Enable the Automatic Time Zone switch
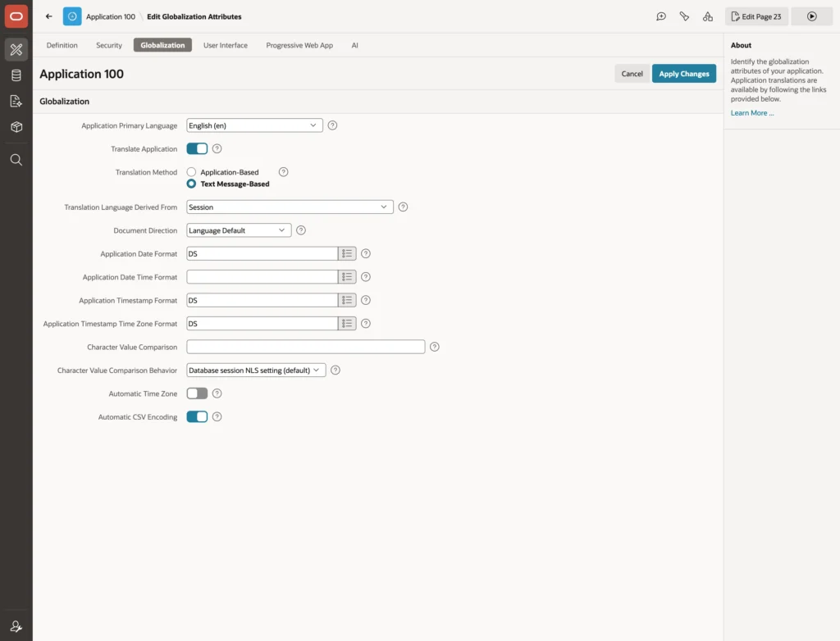The height and width of the screenshot is (641, 840). point(197,393)
